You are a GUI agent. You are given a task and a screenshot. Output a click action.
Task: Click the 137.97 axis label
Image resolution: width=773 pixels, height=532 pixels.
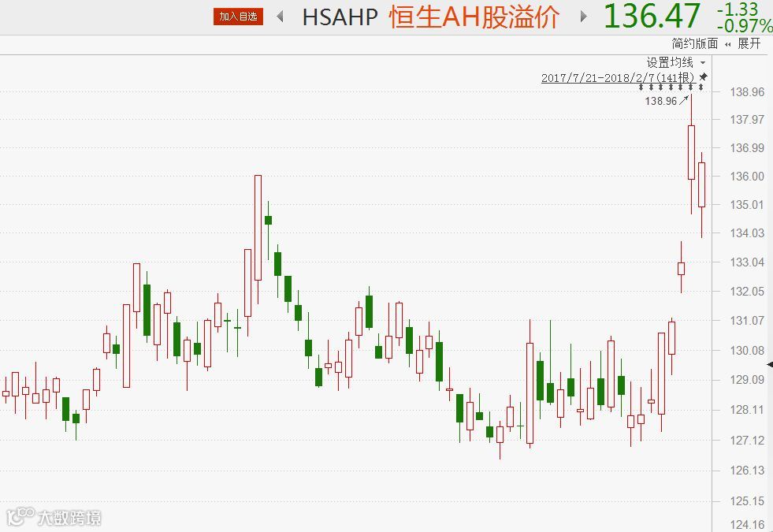(747, 119)
